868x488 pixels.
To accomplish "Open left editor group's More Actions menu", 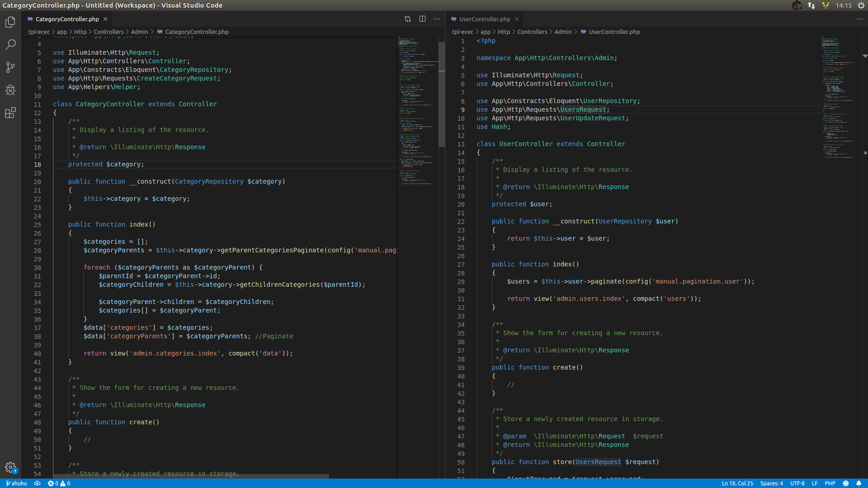I will coord(437,19).
